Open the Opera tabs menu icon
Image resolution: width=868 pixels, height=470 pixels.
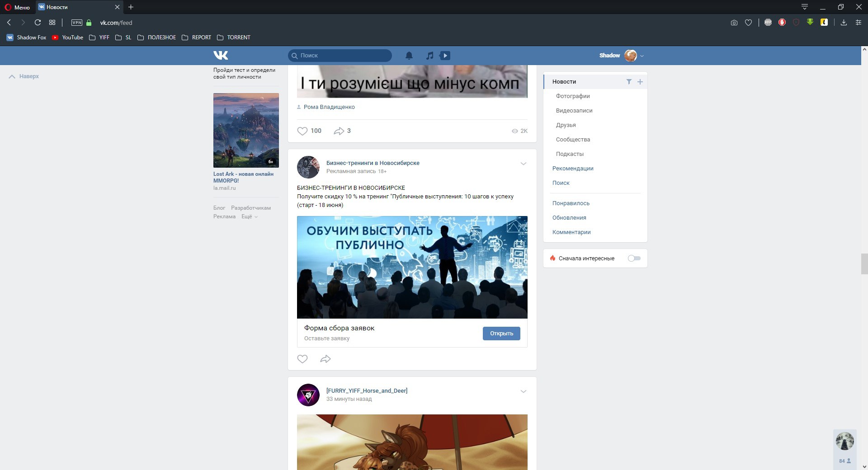[805, 7]
